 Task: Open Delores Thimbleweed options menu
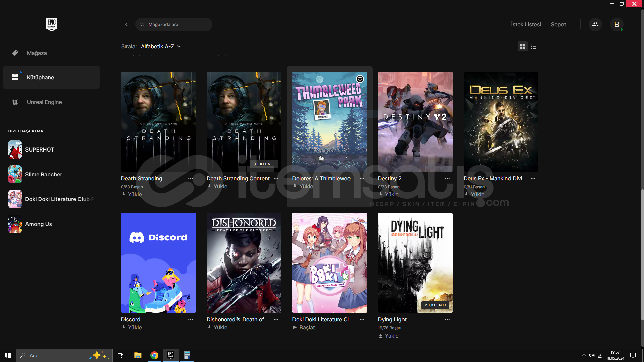click(362, 179)
